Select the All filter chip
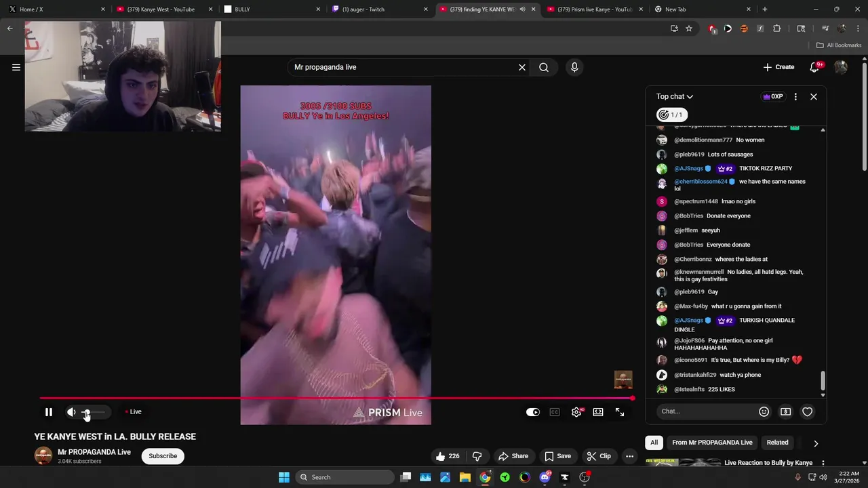Image resolution: width=868 pixels, height=488 pixels. pyautogui.click(x=654, y=443)
